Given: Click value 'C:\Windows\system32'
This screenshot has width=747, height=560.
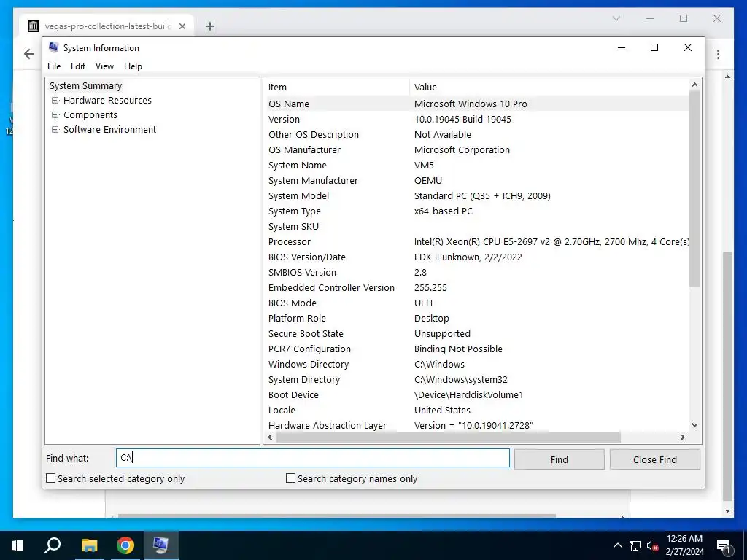Looking at the screenshot, I should [461, 379].
